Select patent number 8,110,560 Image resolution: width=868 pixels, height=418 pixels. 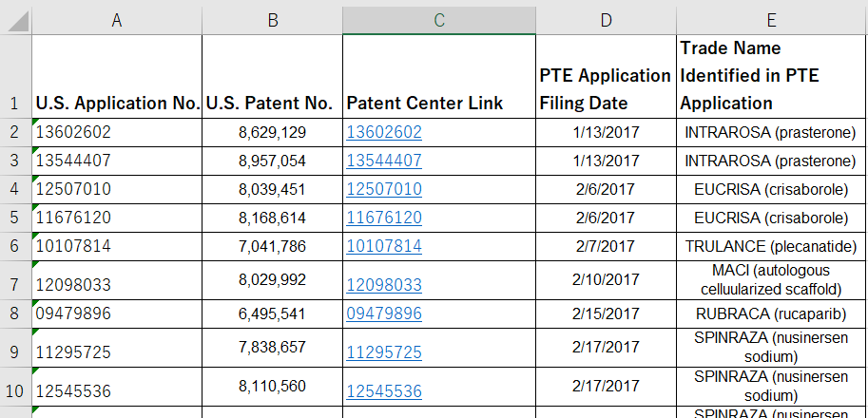tap(272, 387)
